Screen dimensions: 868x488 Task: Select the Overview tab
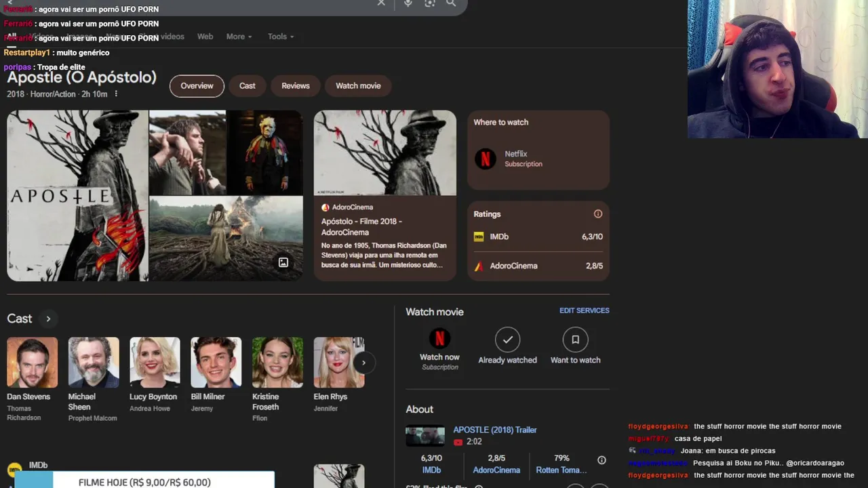197,86
